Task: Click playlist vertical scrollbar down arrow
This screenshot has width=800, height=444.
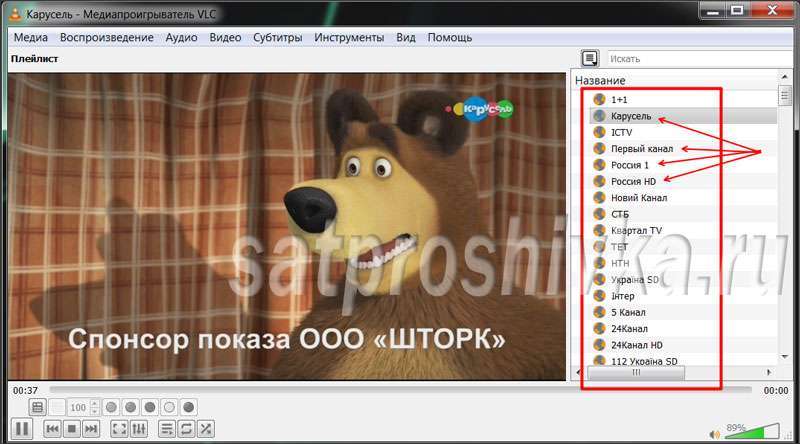Action: [x=785, y=357]
